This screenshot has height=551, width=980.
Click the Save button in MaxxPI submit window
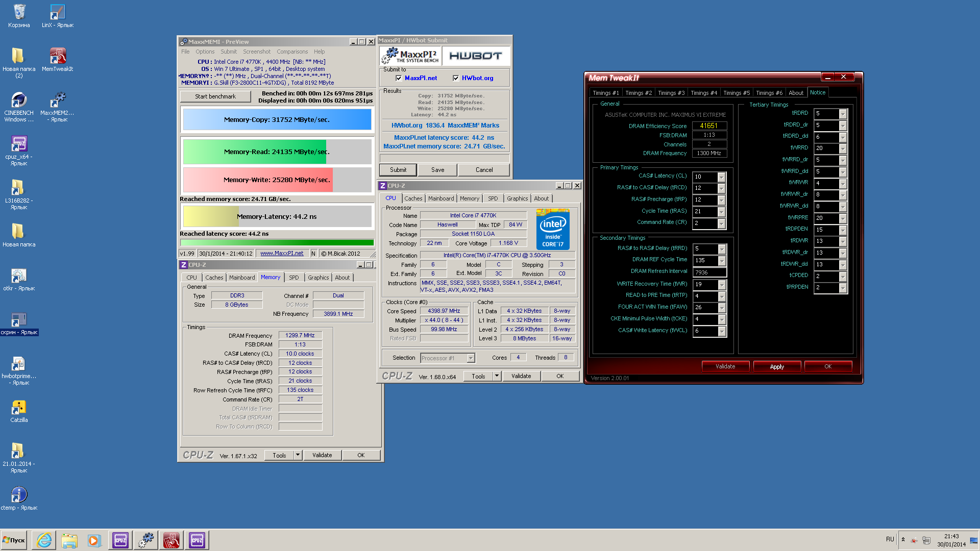pyautogui.click(x=437, y=170)
